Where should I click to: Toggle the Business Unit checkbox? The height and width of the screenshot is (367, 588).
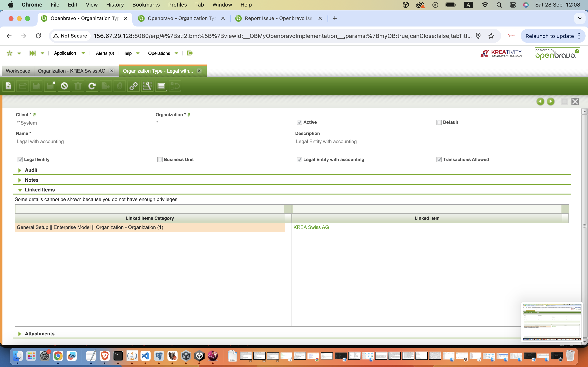pyautogui.click(x=160, y=159)
